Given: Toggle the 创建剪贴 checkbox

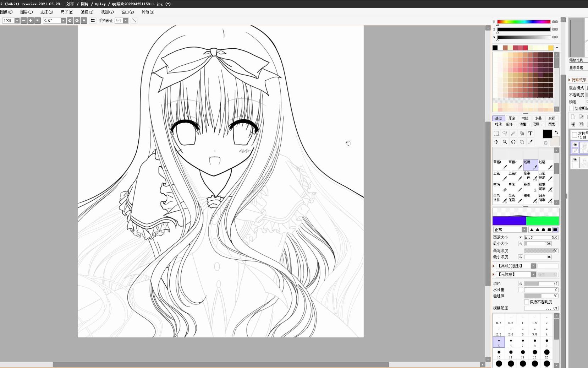Looking at the screenshot, I should (x=571, y=108).
